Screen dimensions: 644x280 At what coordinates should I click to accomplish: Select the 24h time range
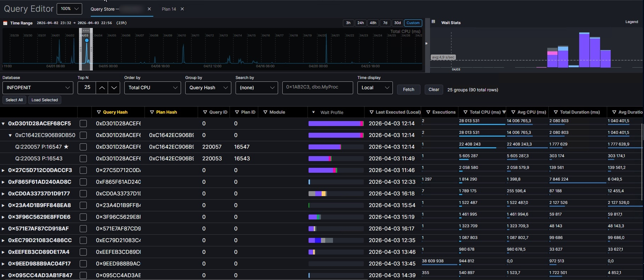pyautogui.click(x=361, y=23)
